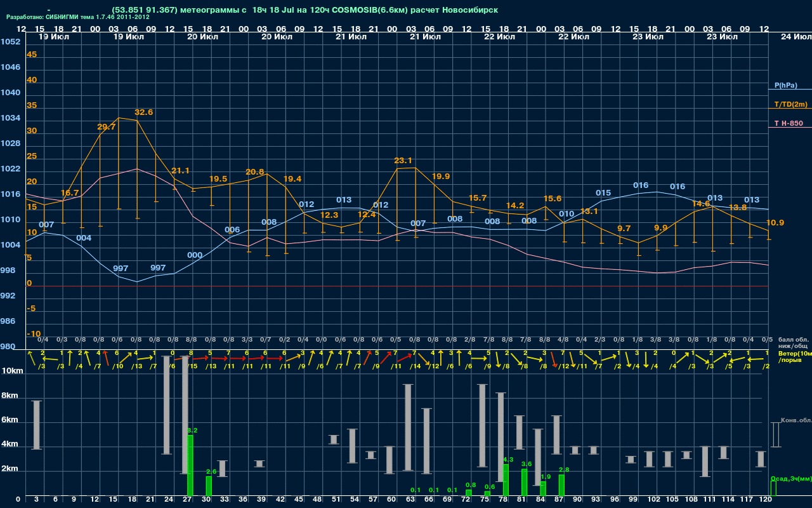Click the tall green precipitation bar at hour 27
Viewport: 812px width, 508px height.
click(190, 465)
